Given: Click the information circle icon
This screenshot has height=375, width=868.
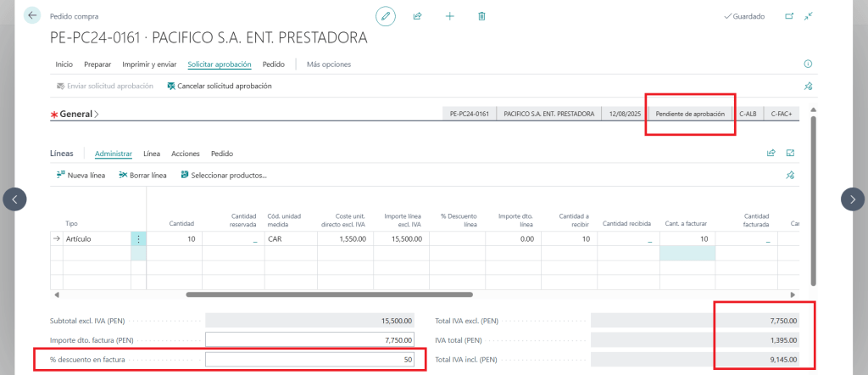Looking at the screenshot, I should (808, 64).
